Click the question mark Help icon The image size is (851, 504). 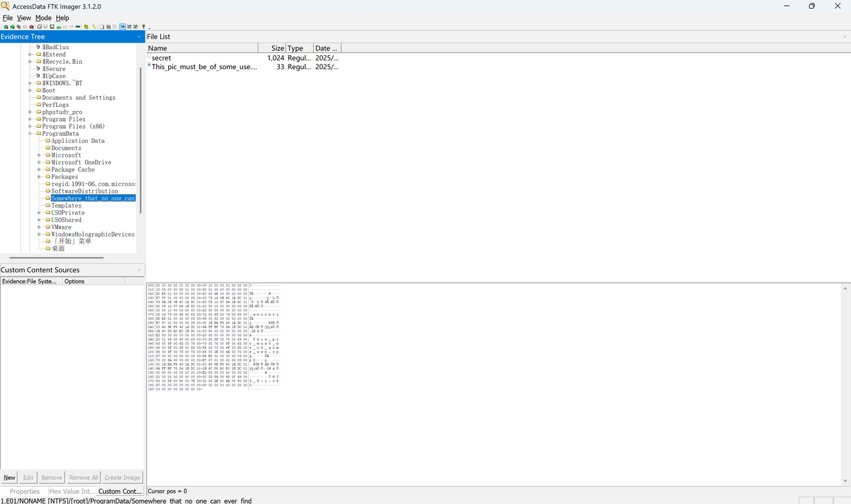click(x=144, y=27)
